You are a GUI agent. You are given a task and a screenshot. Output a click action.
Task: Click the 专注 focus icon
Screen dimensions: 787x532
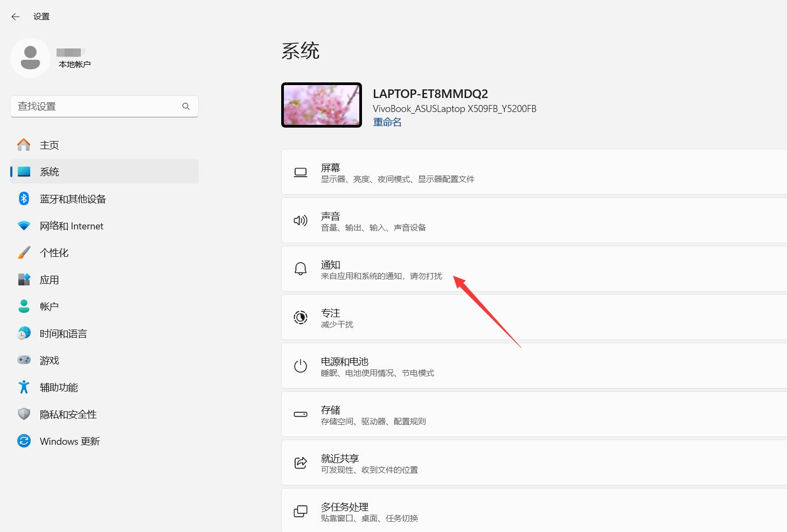[301, 317]
